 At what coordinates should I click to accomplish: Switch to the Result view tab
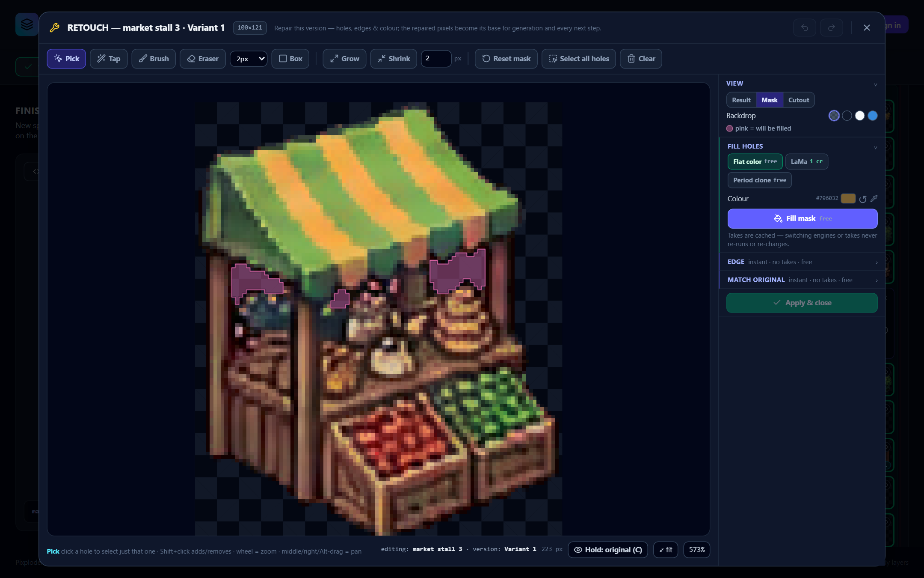(x=741, y=100)
